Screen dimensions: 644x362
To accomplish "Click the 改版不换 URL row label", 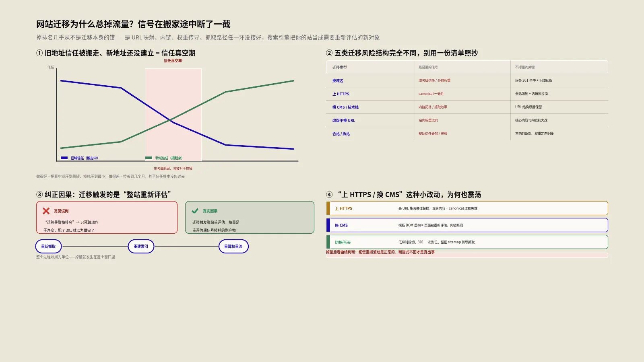I will pyautogui.click(x=344, y=120).
